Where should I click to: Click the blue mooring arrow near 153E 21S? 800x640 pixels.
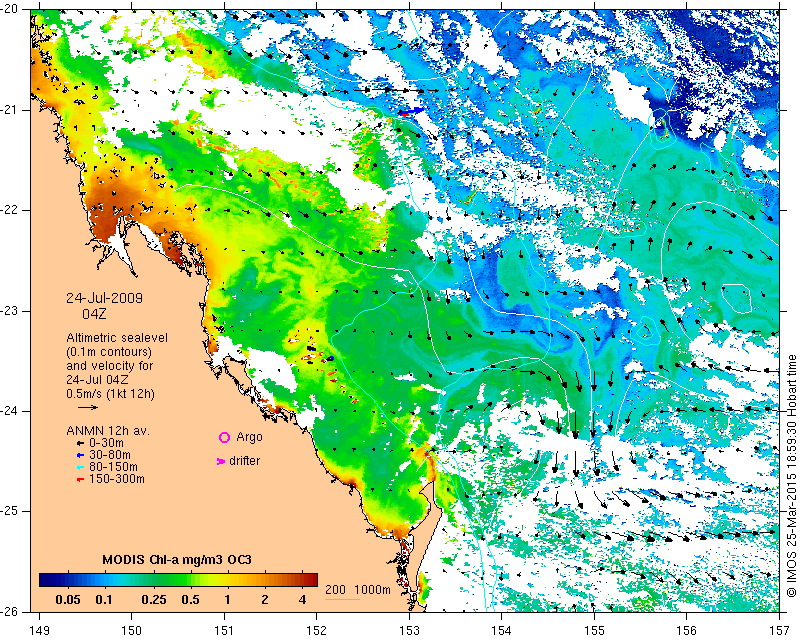coord(411,111)
